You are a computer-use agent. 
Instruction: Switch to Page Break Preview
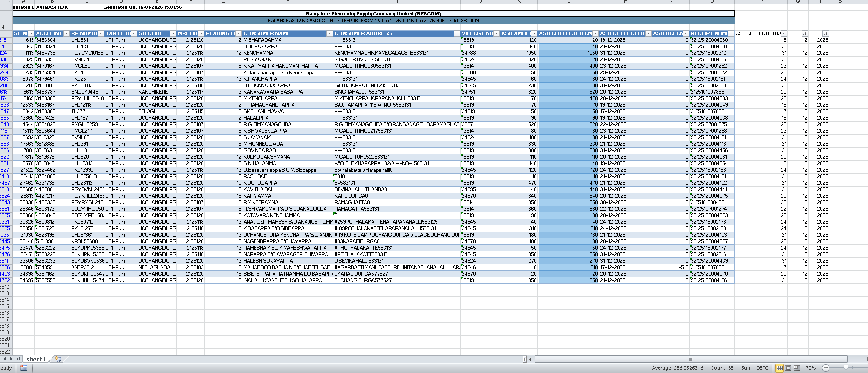797,368
